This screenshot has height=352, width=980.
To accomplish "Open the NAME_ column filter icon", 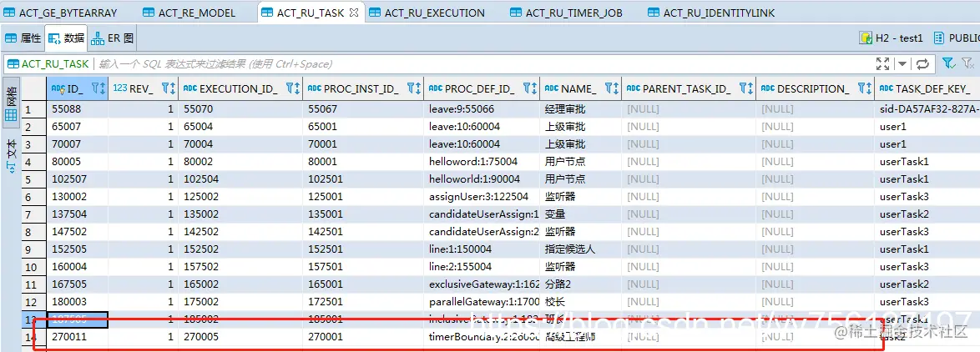I will pyautogui.click(x=609, y=88).
